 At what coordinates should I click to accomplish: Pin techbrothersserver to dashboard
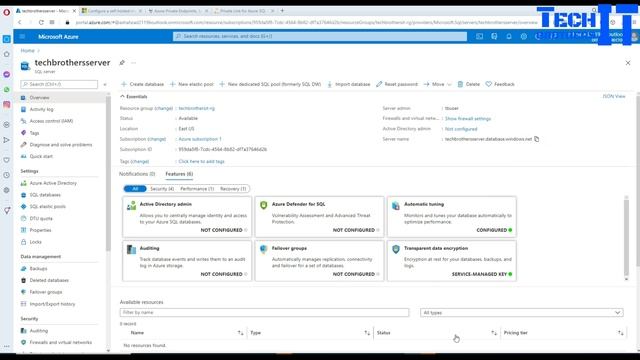[x=122, y=62]
